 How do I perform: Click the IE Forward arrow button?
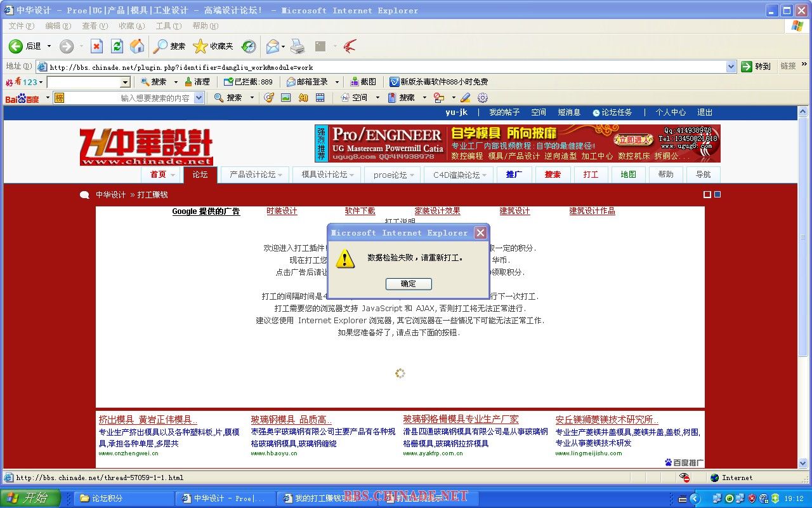[x=67, y=46]
